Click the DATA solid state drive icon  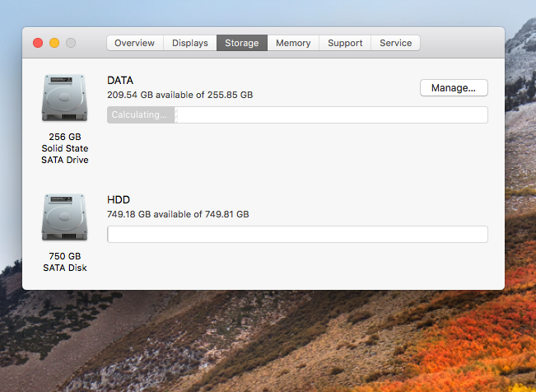64,97
